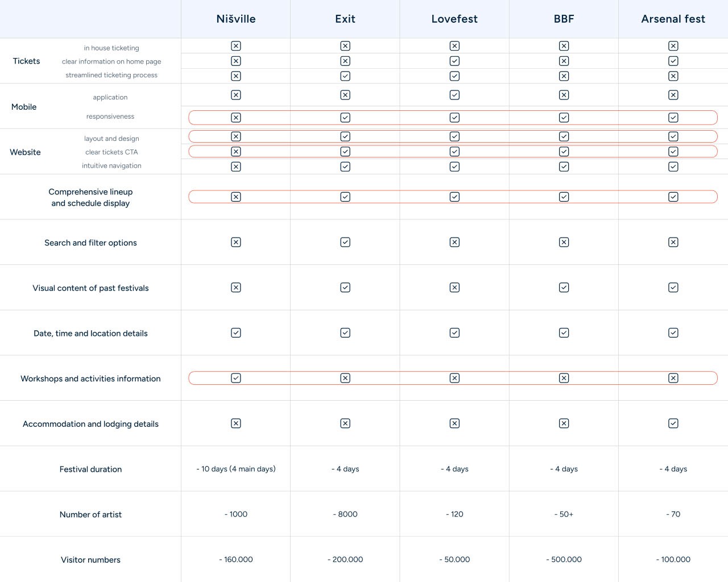Click 'Number of artist' row label
The height and width of the screenshot is (582, 728).
[90, 514]
